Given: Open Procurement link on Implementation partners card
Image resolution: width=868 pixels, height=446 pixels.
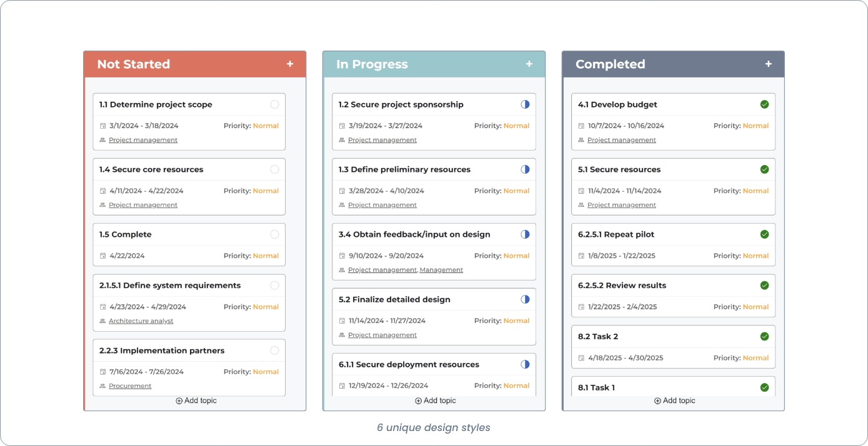Looking at the screenshot, I should click(x=130, y=386).
